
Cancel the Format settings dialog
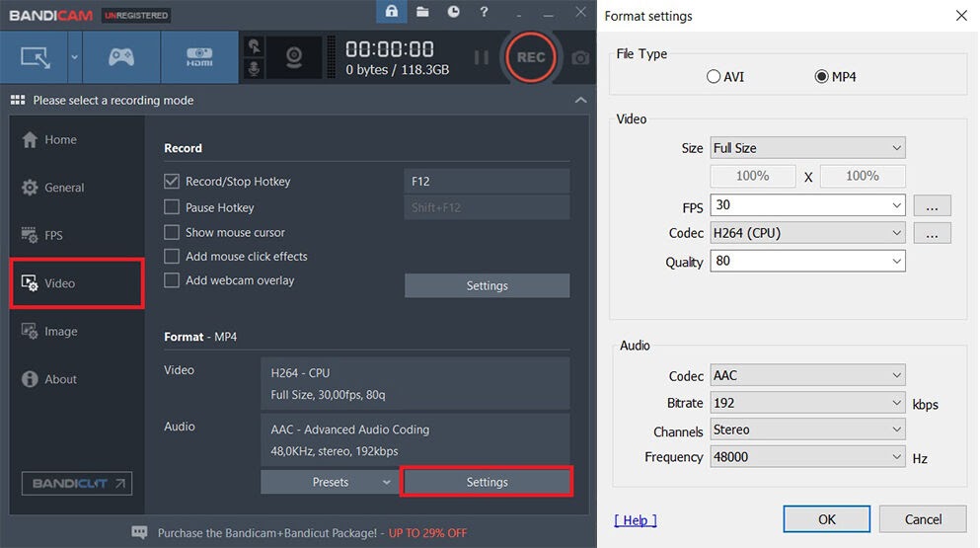pos(923,519)
